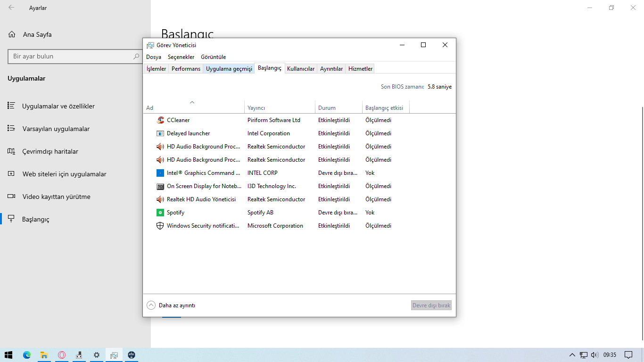Click the 5.8 saniye BIOS time value
Viewport: 644px width, 362px height.
pyautogui.click(x=440, y=87)
